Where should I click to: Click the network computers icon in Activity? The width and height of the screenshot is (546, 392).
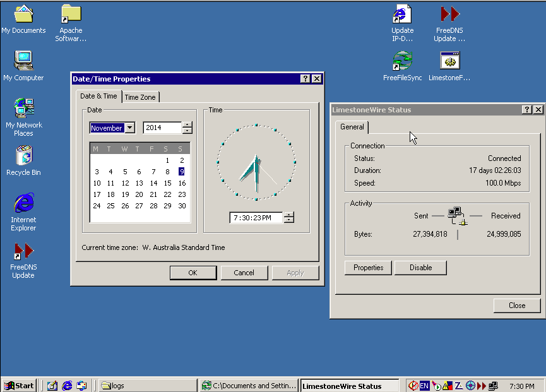click(457, 216)
